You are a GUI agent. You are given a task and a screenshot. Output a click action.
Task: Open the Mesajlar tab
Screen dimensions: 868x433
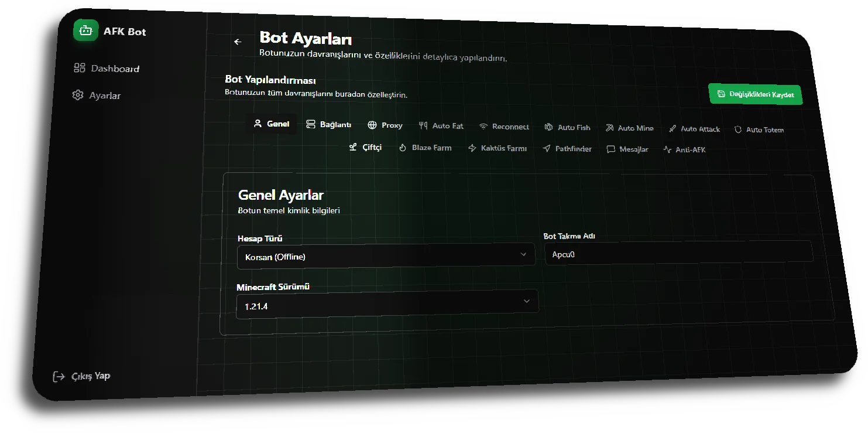click(628, 149)
